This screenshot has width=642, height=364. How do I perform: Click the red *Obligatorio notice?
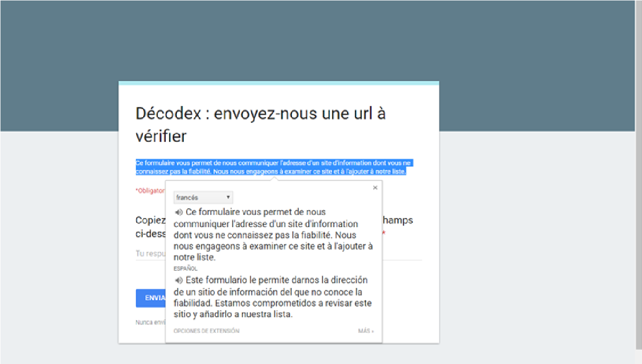click(x=150, y=191)
